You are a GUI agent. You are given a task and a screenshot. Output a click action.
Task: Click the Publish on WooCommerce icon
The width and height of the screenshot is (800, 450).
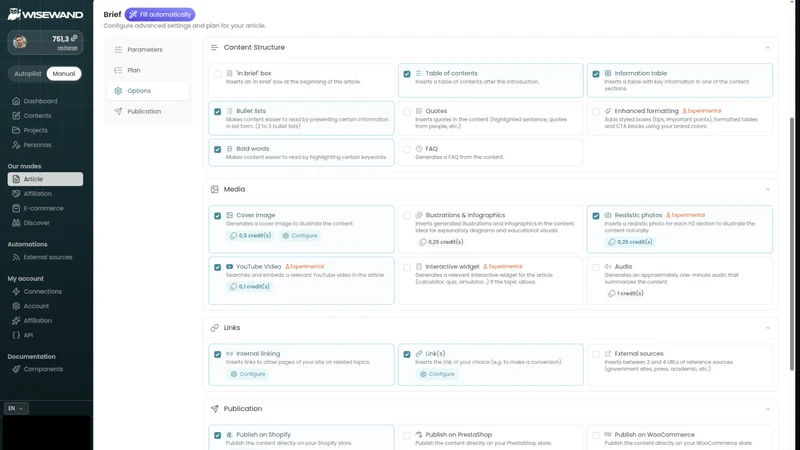point(608,435)
